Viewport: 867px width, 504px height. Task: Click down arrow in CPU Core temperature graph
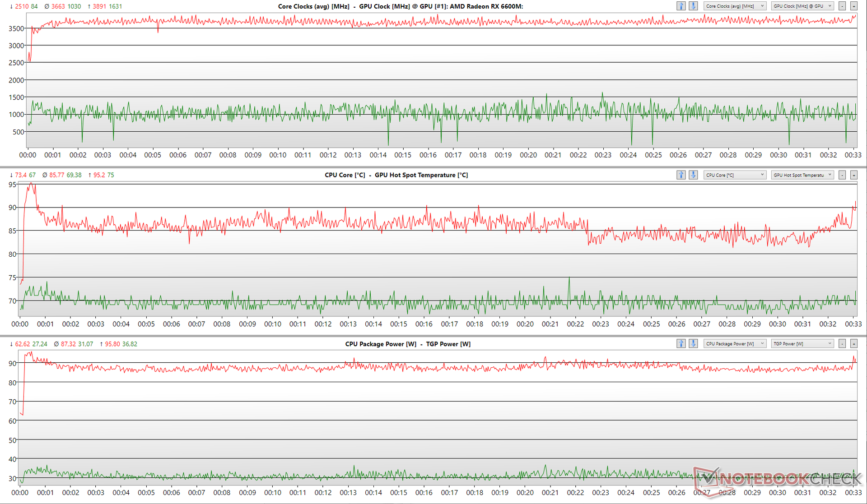click(693, 175)
